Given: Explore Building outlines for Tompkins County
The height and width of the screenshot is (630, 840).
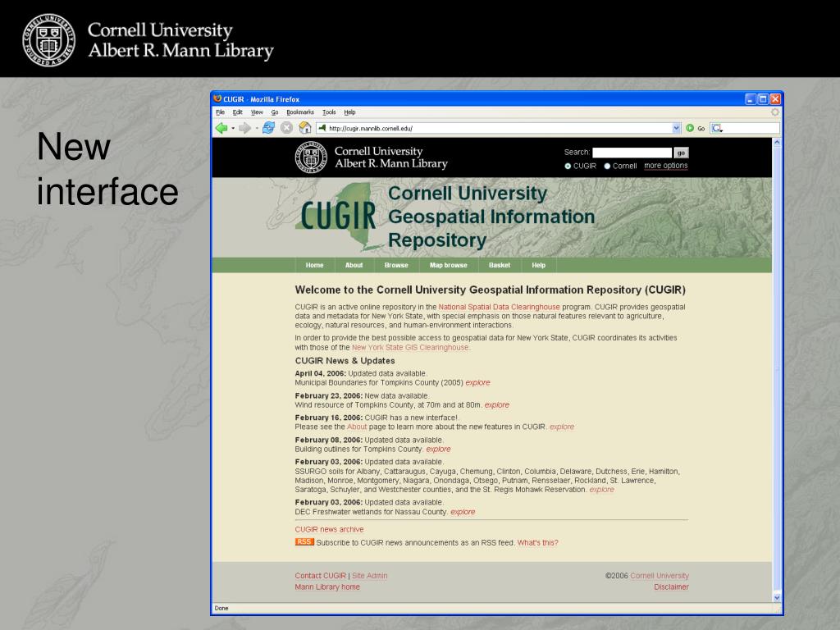Looking at the screenshot, I should point(438,449).
